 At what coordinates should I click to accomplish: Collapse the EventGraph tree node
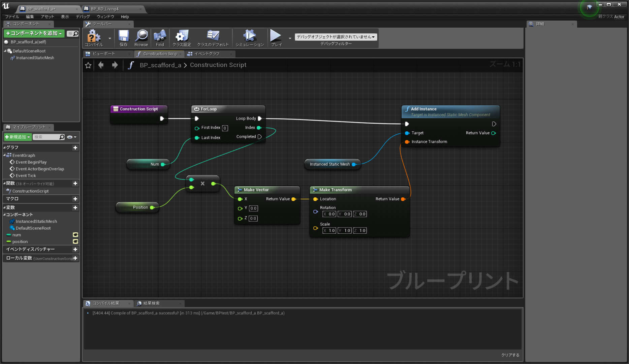coord(5,155)
